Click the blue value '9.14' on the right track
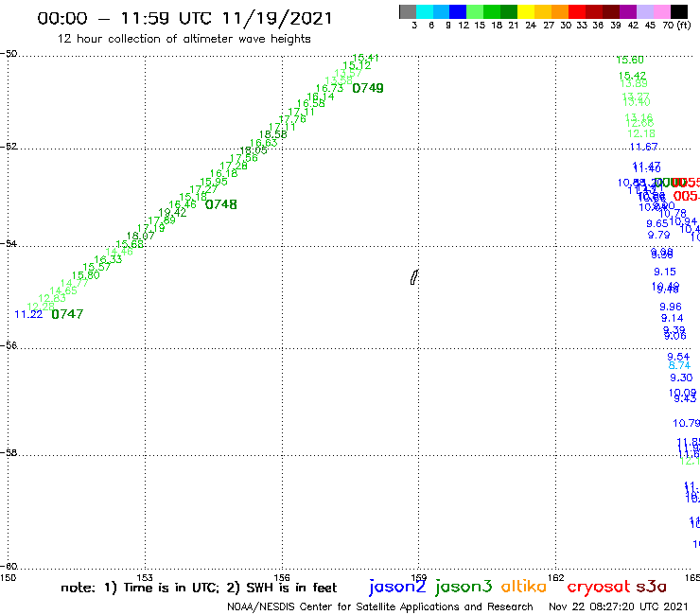 [672, 318]
